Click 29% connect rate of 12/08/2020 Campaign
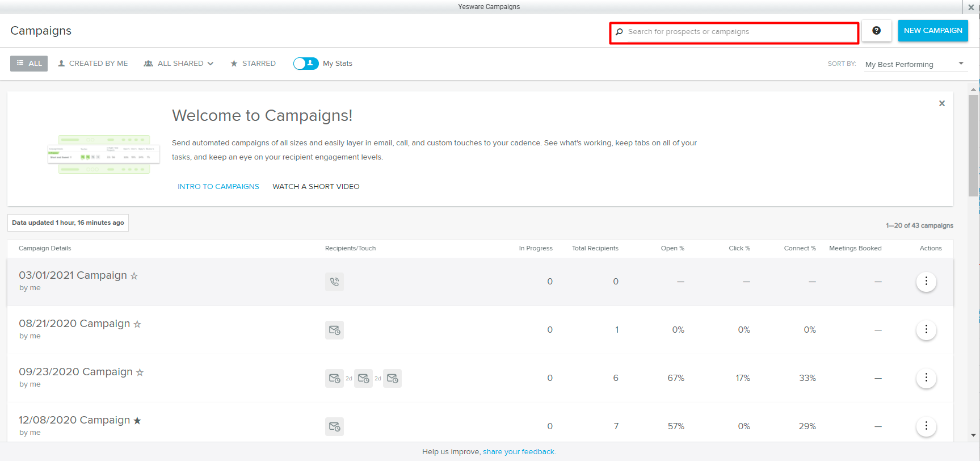Image resolution: width=980 pixels, height=461 pixels. pos(807,426)
